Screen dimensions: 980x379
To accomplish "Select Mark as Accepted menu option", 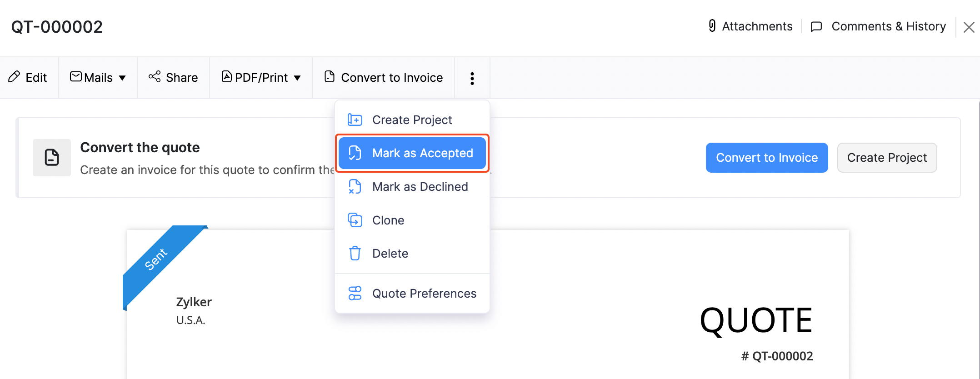I will [x=422, y=153].
